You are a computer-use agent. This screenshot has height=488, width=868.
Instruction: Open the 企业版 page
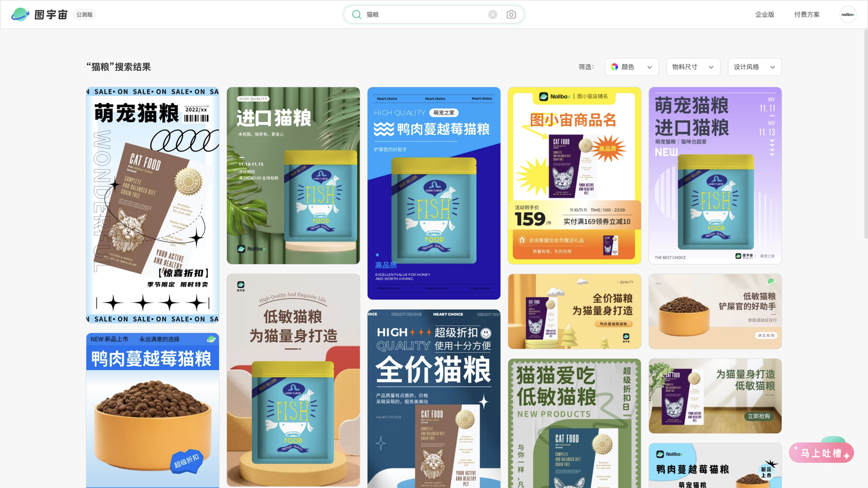[x=764, y=14]
